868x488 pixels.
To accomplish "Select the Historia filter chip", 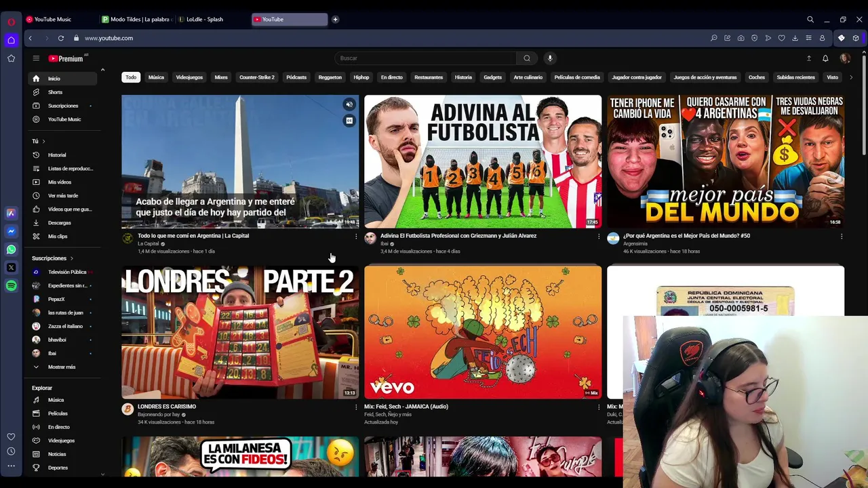I will click(x=463, y=77).
